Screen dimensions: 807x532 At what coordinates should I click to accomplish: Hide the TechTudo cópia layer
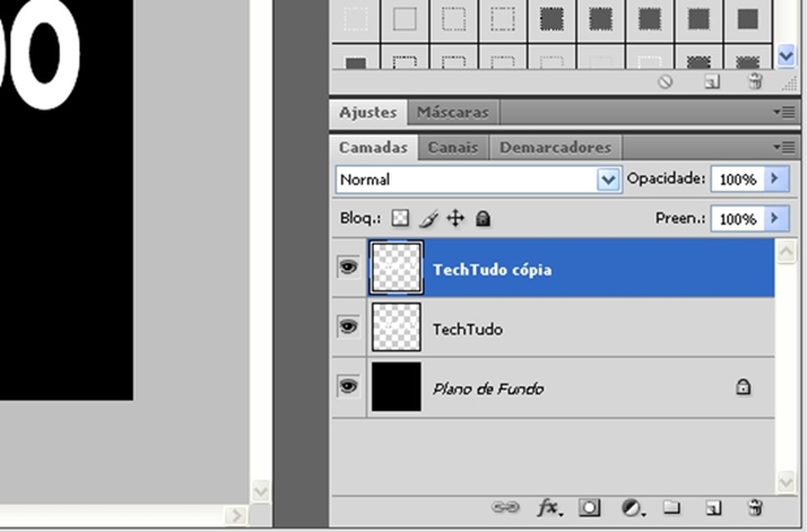coord(348,267)
